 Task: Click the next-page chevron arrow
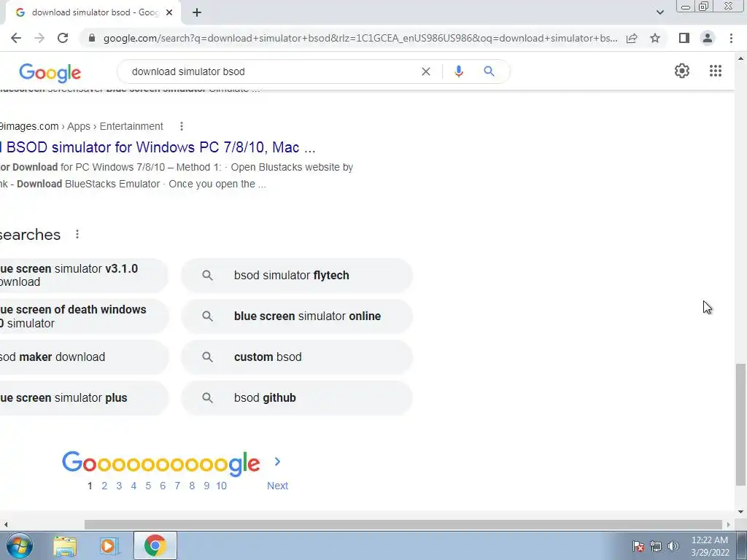click(x=277, y=462)
